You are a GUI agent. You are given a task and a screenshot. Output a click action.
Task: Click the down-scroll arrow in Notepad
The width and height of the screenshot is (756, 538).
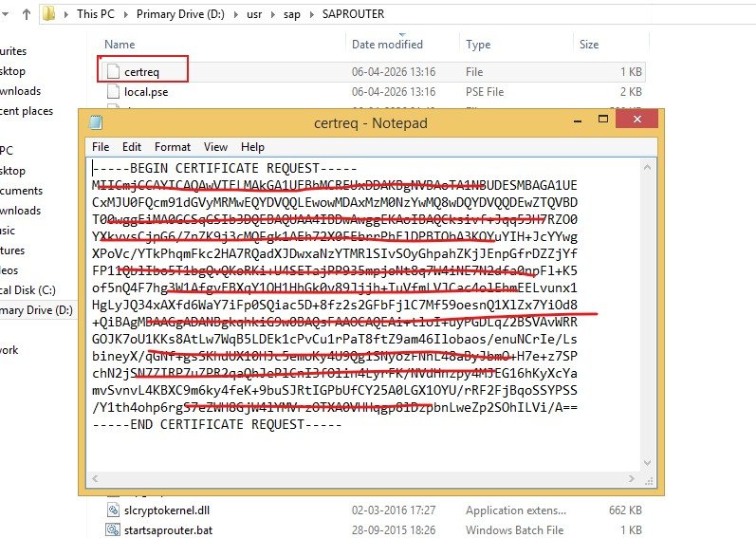point(647,463)
